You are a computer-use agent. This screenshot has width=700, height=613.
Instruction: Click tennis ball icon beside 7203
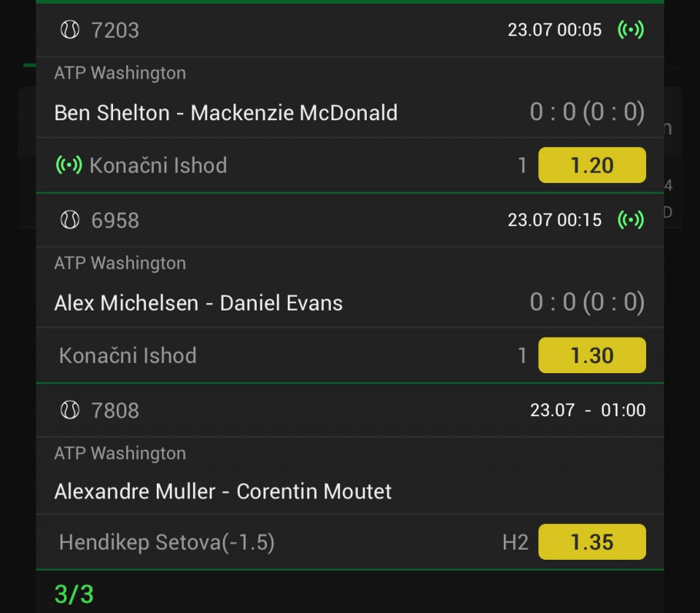coord(70,31)
